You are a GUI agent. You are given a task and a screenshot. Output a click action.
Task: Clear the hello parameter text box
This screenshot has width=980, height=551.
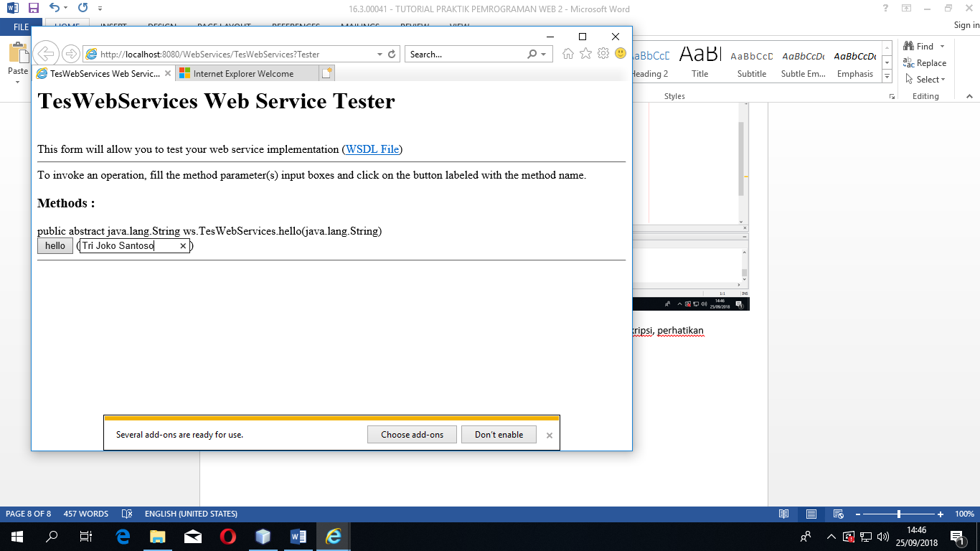click(183, 246)
